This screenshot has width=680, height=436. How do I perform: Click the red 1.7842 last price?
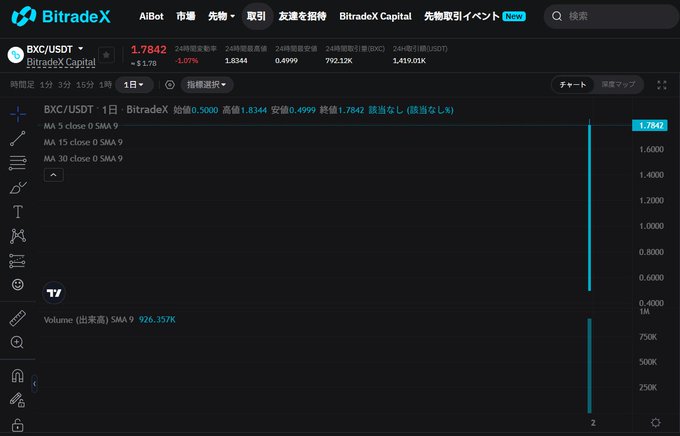(x=149, y=50)
